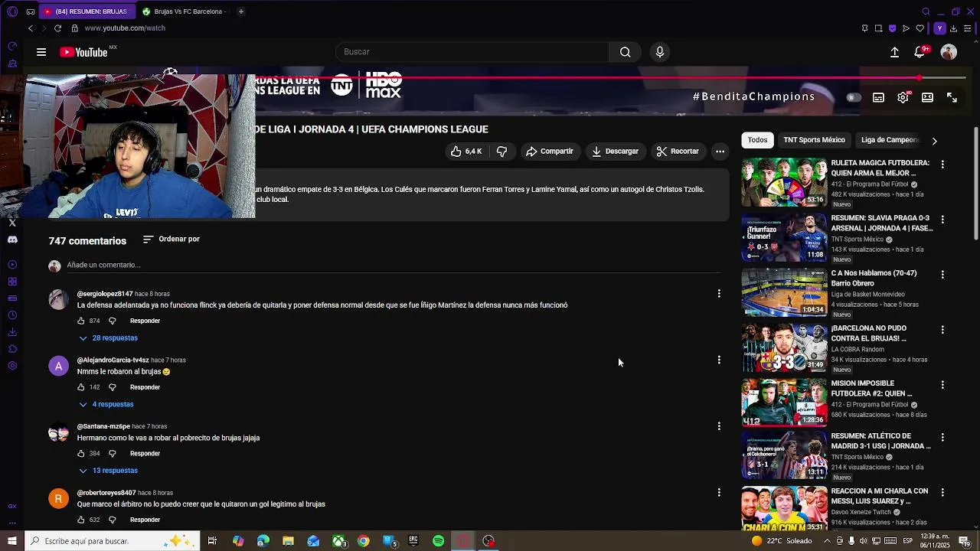Open options for sergiolopez8147 comment
This screenshot has height=551, width=980.
click(x=718, y=293)
